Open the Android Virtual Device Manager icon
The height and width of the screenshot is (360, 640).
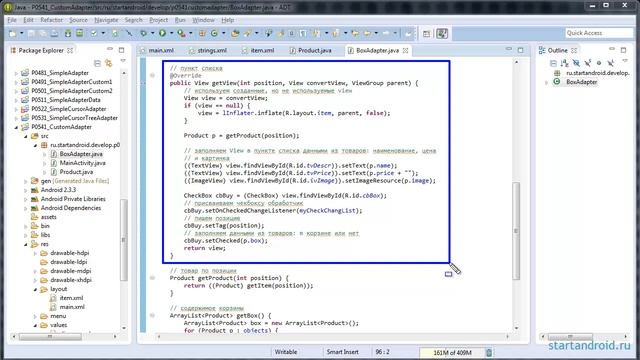(x=80, y=33)
